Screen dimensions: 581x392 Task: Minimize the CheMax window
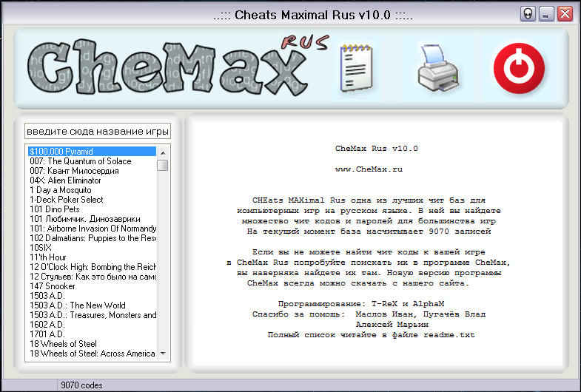(547, 14)
